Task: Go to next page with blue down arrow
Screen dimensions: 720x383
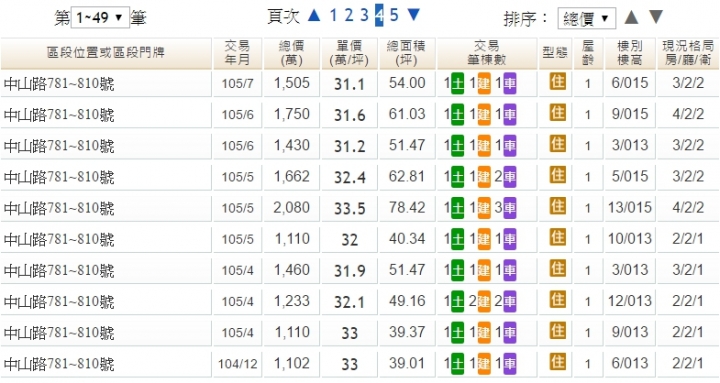Action: [x=413, y=15]
